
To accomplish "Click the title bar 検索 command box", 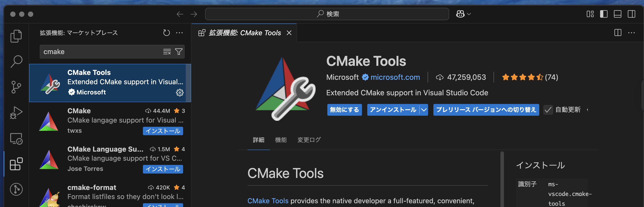I will 327,14.
